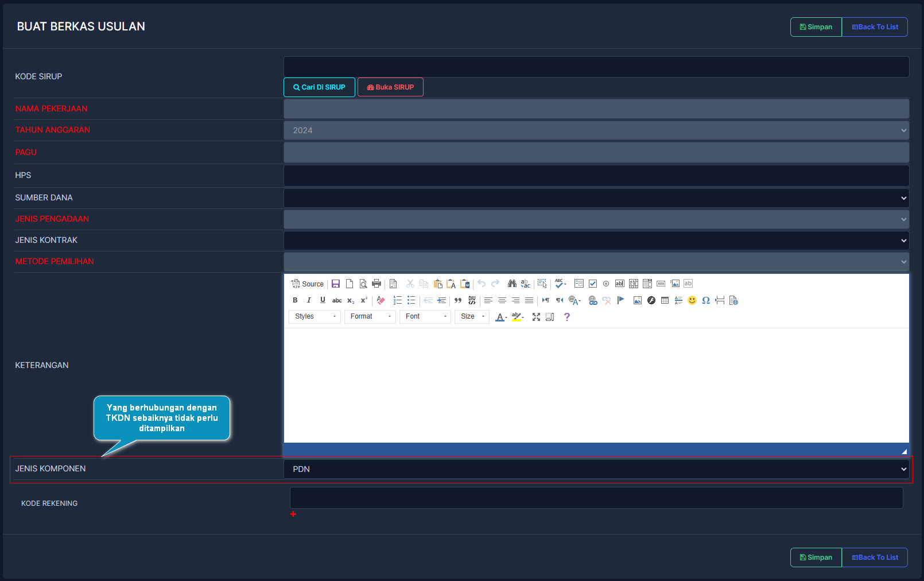Open the Size dropdown in editor
This screenshot has height=581, width=924.
click(x=472, y=316)
